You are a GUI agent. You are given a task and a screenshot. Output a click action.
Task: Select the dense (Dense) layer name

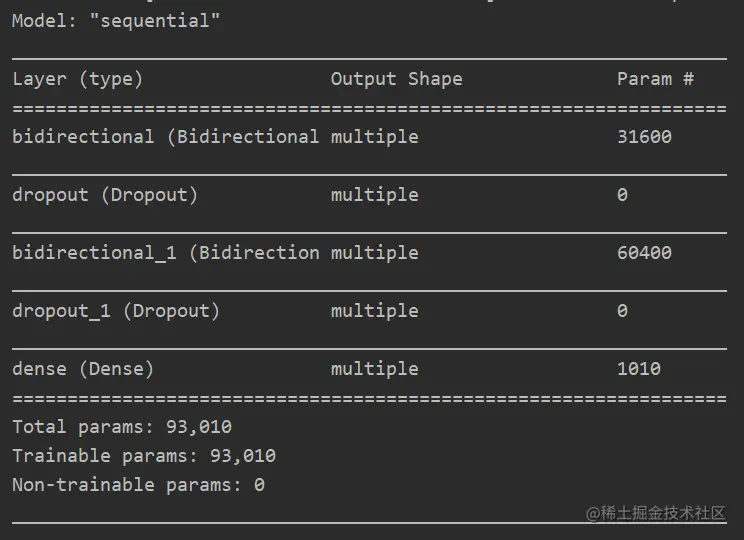[x=83, y=369]
